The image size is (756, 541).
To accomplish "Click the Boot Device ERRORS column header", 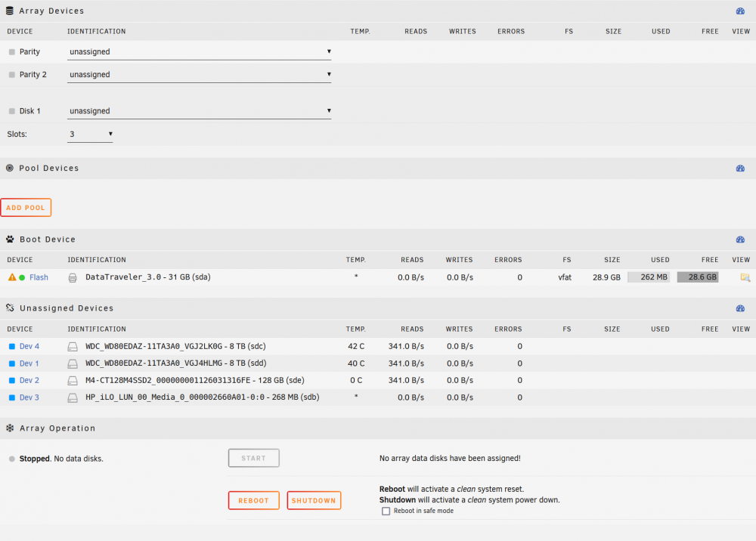I will tap(508, 260).
